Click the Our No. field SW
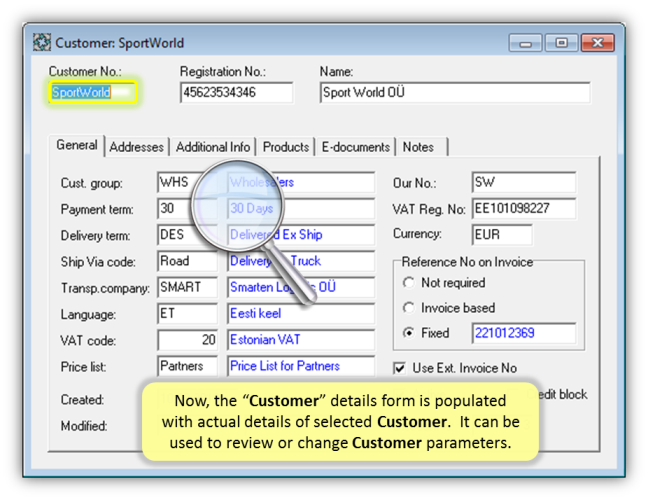Image resolution: width=648 pixels, height=500 pixels. pos(524,182)
